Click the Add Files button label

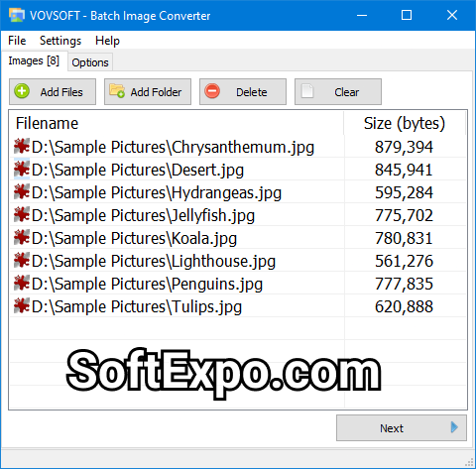61,92
